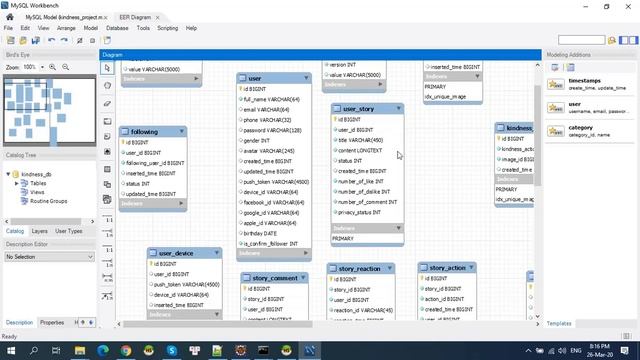Screen dimensions: 640x360
Task: Select the n:m relationship tool
Action: coord(107,278)
